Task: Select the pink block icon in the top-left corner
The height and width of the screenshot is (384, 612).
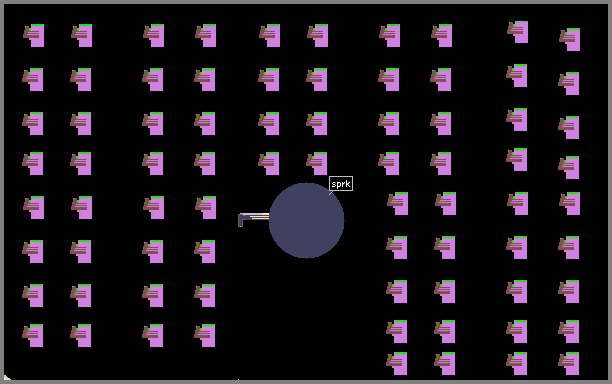Action: coord(34,35)
